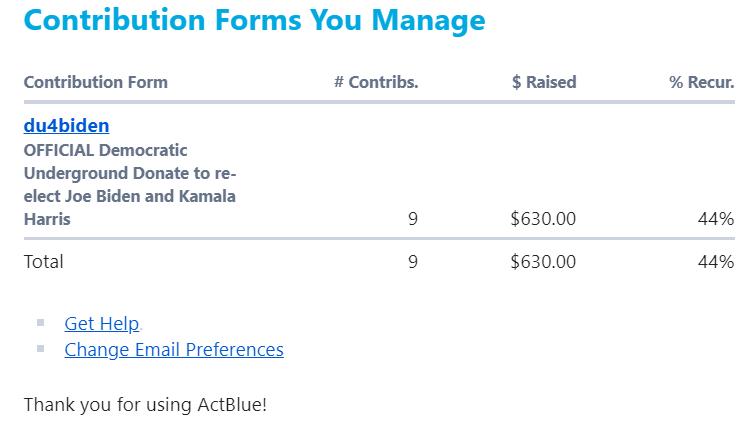The width and height of the screenshot is (747, 426).
Task: Select the Total row 44% recurring value
Action: click(716, 261)
